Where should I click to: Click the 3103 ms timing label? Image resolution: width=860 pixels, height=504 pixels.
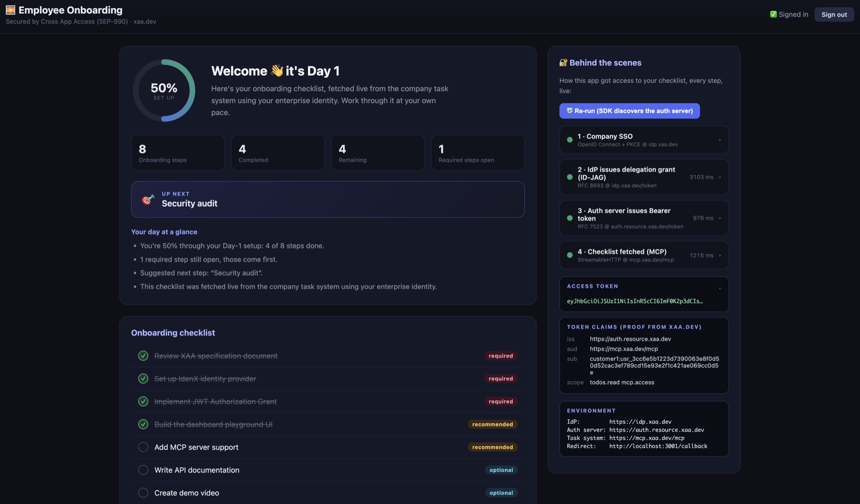pos(701,177)
